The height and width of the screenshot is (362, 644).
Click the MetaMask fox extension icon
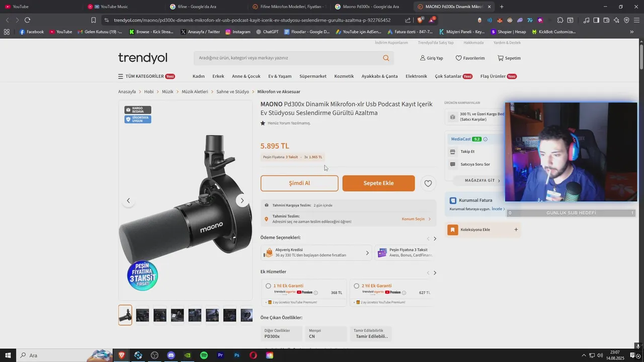(x=500, y=20)
